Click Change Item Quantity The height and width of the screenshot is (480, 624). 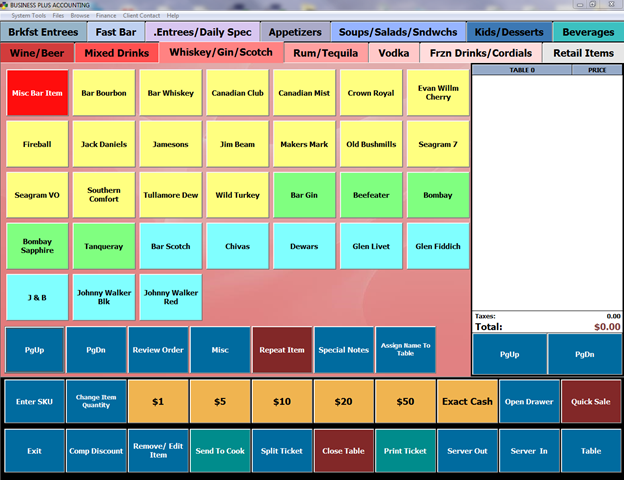(96, 402)
